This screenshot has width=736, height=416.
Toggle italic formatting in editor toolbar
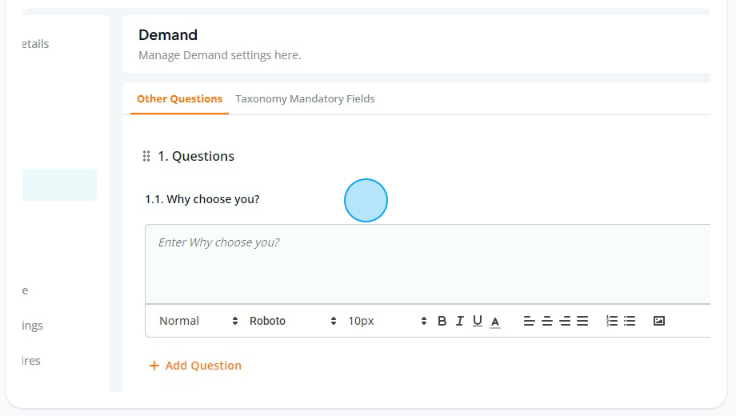pyautogui.click(x=460, y=321)
